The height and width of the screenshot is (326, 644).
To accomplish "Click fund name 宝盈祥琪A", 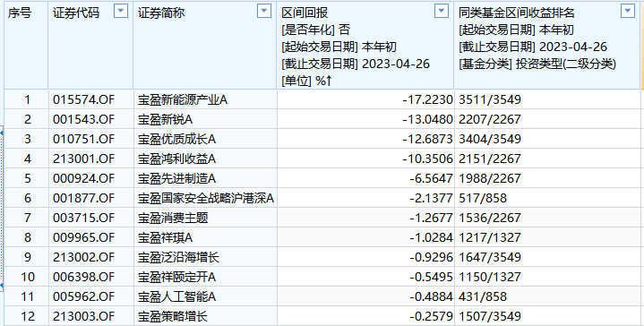I will tap(166, 237).
